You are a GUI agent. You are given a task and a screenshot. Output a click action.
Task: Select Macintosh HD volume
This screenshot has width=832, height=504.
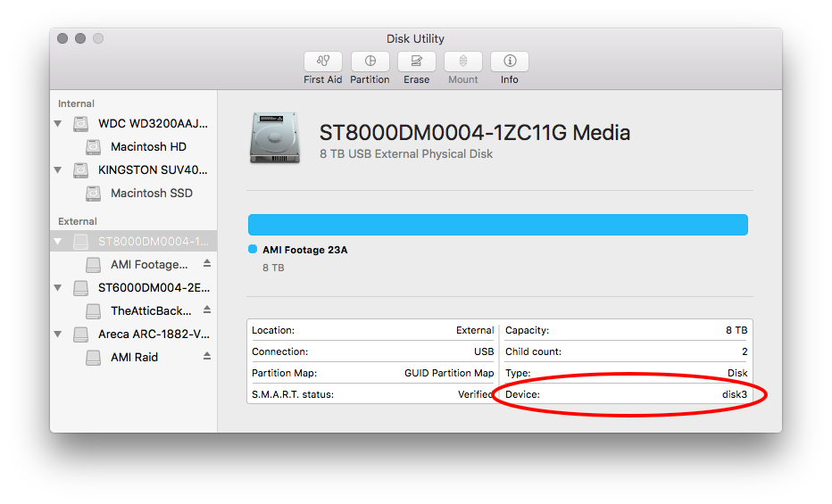148,146
